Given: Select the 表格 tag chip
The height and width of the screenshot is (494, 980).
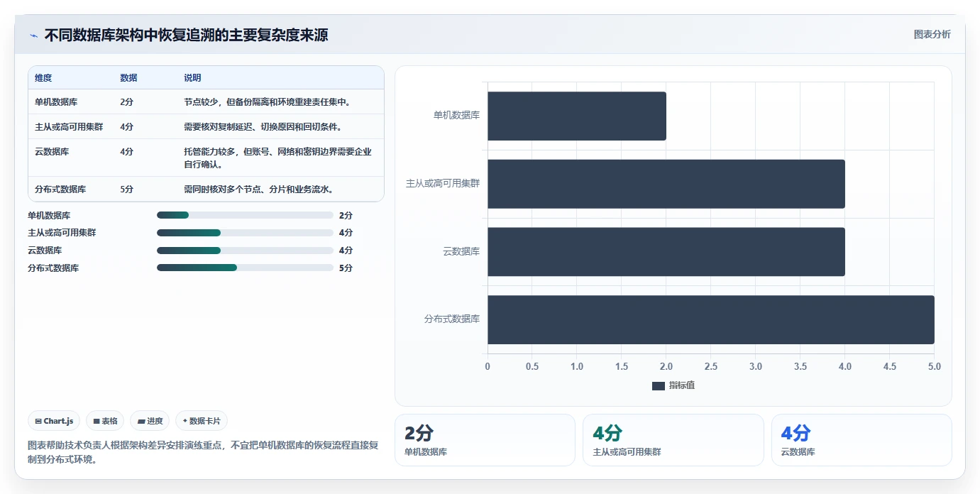Looking at the screenshot, I should tap(105, 421).
